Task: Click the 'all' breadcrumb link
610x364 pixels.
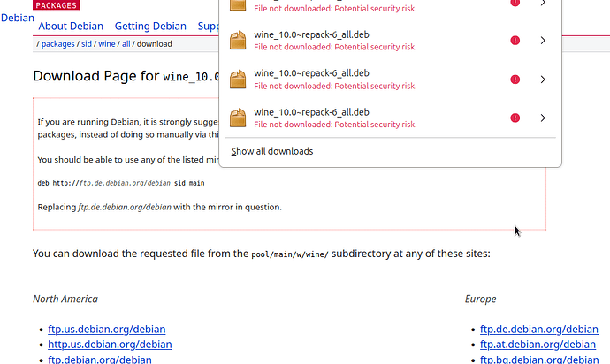Action: pyautogui.click(x=126, y=44)
